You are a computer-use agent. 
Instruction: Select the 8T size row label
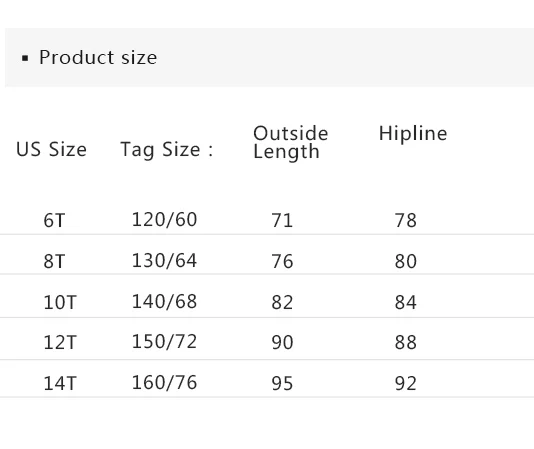[54, 261]
